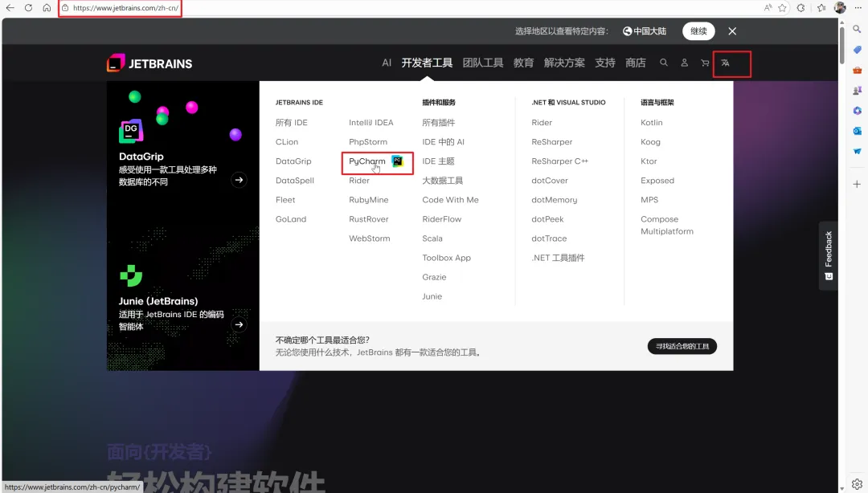Click the DataGrip DG promo icon
Screen dimensions: 868x493
click(131, 131)
